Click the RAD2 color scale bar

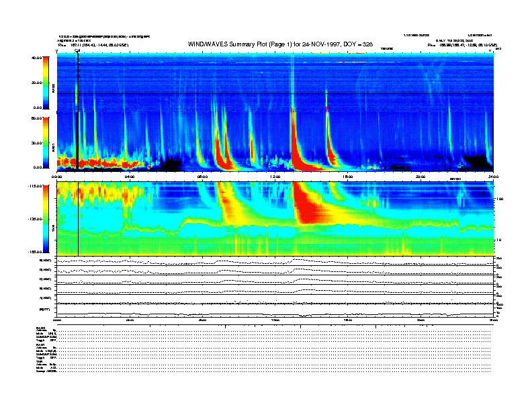pyautogui.click(x=46, y=83)
